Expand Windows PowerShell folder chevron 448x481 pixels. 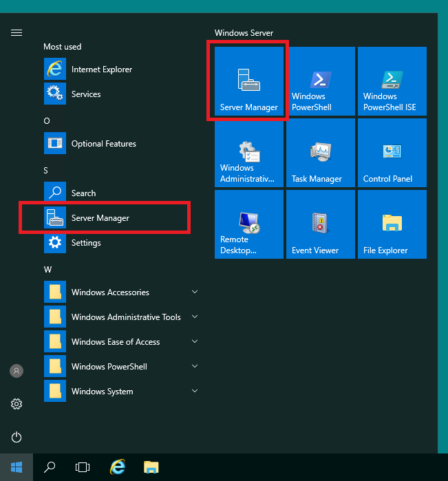click(195, 366)
